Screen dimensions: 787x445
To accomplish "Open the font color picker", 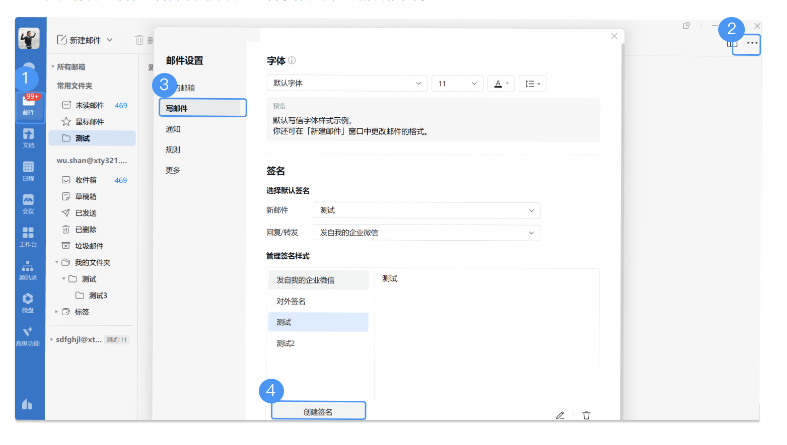I will tap(500, 84).
